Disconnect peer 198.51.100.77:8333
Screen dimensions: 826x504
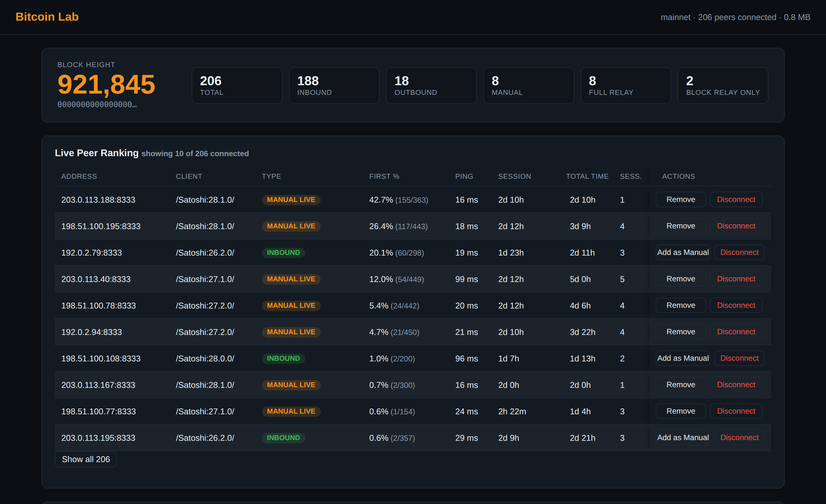tap(736, 411)
